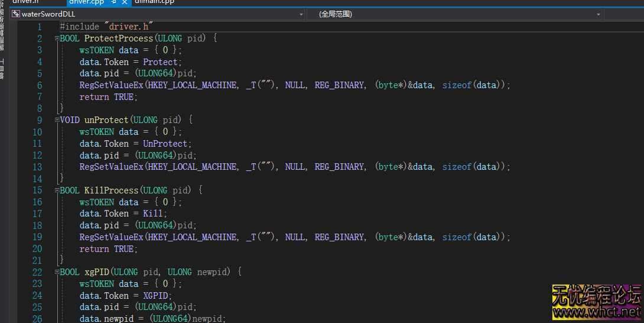Click the www.whct.net watermark link

596,312
